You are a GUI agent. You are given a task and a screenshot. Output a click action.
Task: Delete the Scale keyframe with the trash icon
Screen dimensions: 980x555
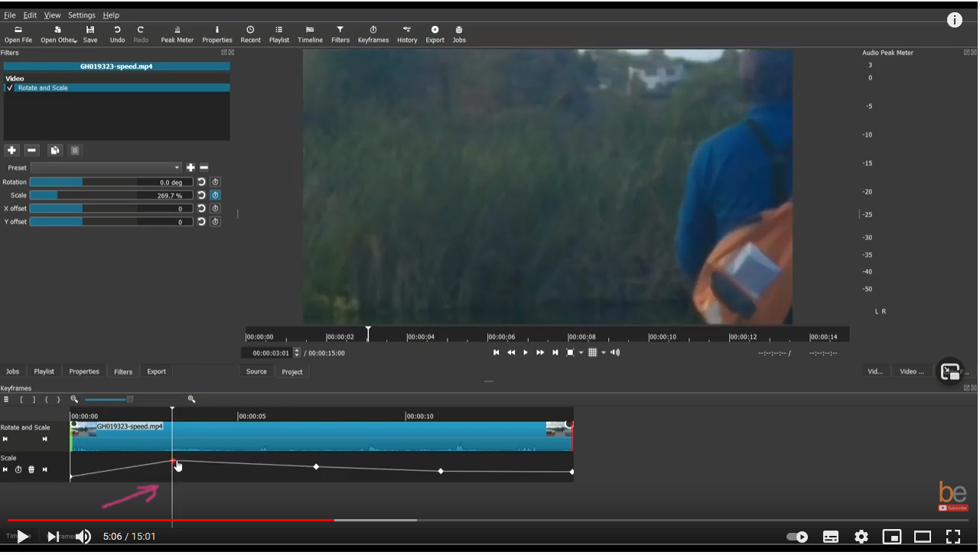(31, 469)
